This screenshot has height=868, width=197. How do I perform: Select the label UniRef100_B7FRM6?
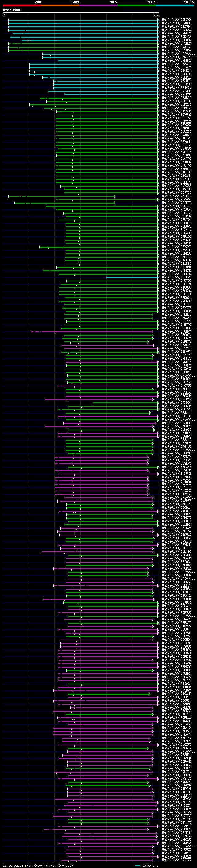coord(176,271)
